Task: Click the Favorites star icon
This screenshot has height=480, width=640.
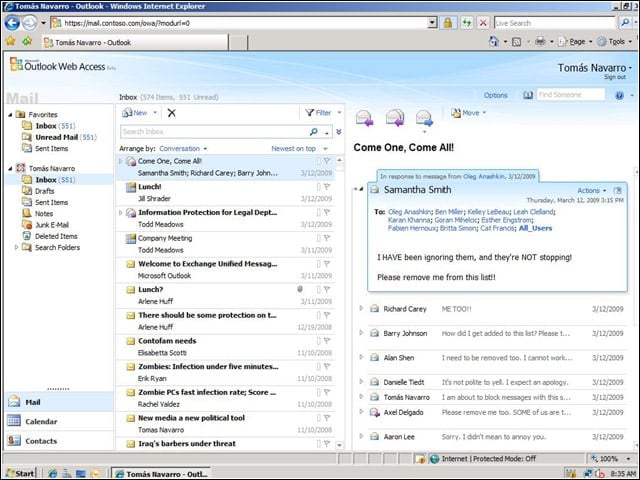Action: pyautogui.click(x=11, y=41)
